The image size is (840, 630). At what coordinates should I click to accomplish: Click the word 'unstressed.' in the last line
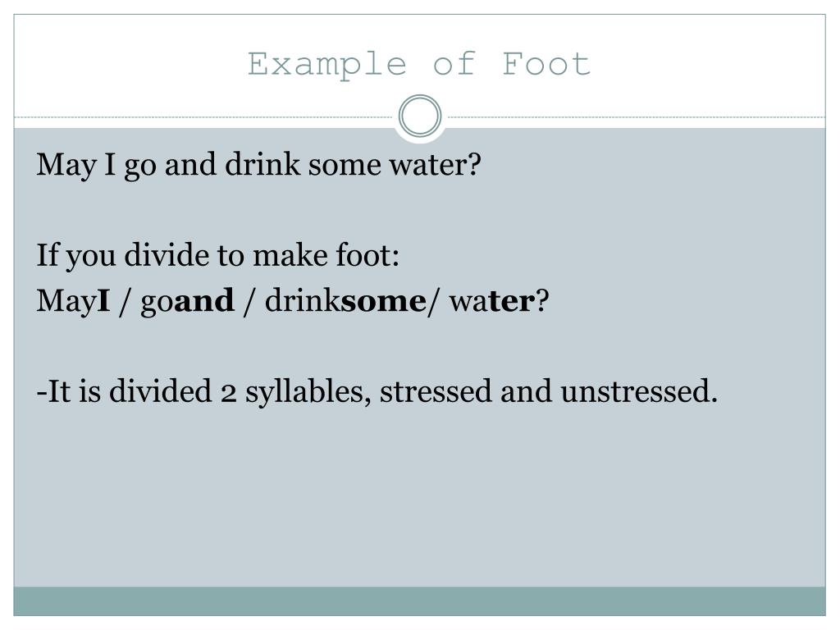click(x=639, y=391)
